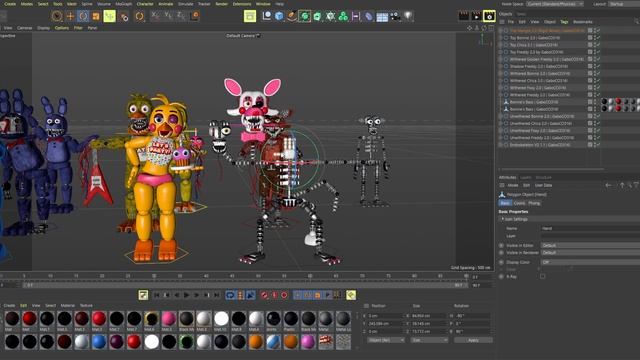Play the animation forward

(187, 295)
